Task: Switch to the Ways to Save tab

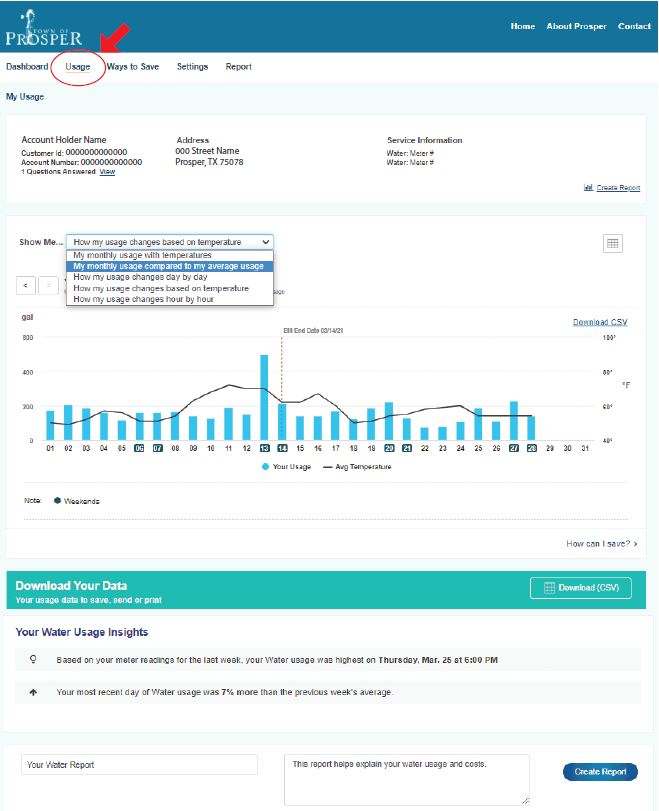Action: (133, 67)
